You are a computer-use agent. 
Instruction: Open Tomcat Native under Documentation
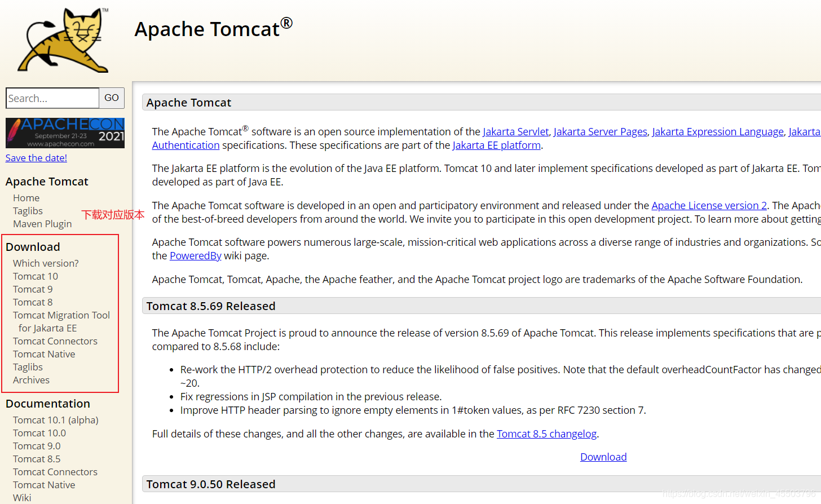(44, 485)
